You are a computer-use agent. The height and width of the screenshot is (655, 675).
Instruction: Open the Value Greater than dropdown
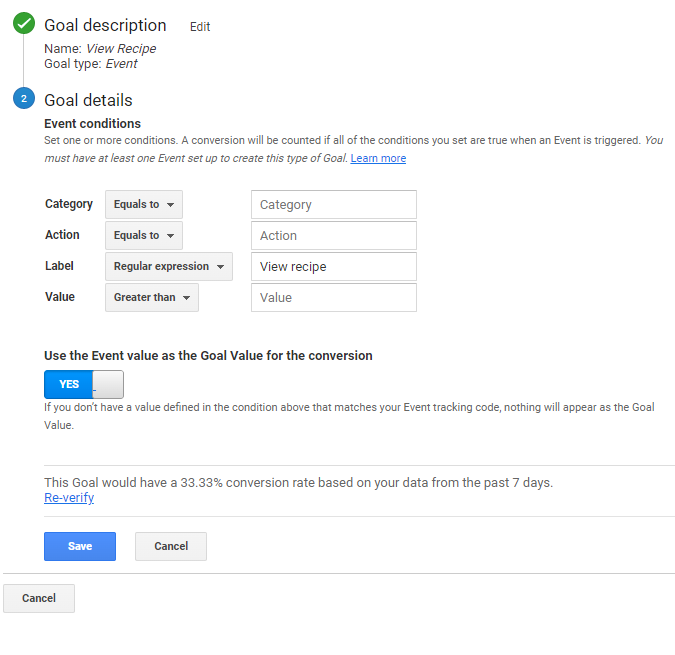click(151, 297)
